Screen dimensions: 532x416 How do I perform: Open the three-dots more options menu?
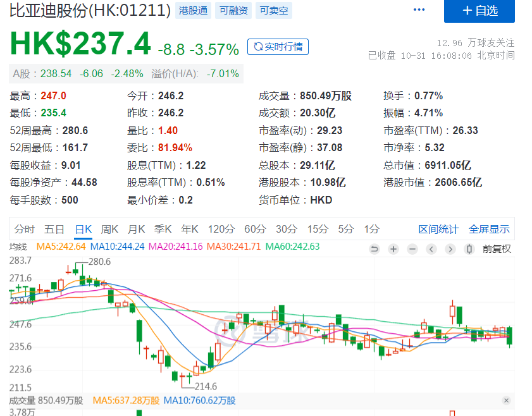pos(419,9)
